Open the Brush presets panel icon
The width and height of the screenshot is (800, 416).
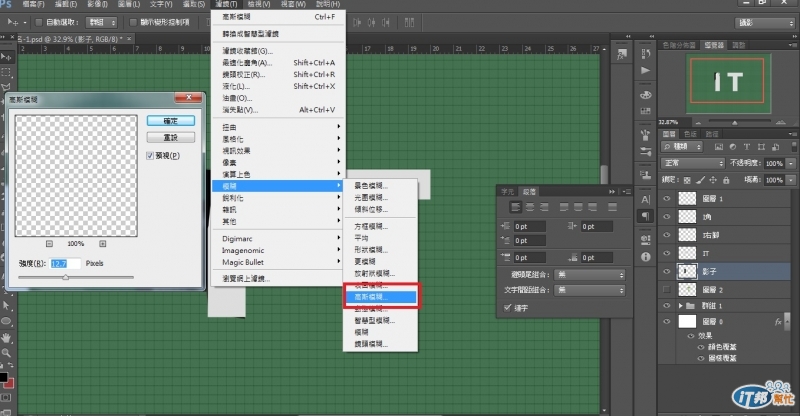[645, 135]
